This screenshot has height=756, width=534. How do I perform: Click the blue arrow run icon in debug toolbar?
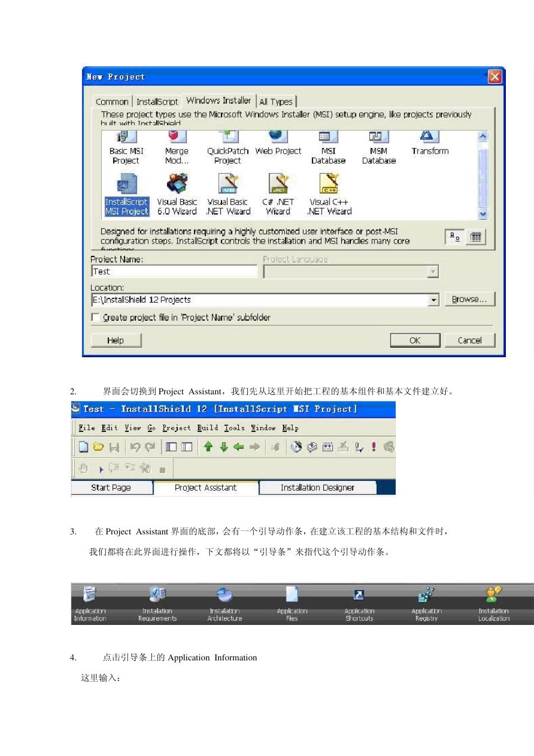point(101,469)
